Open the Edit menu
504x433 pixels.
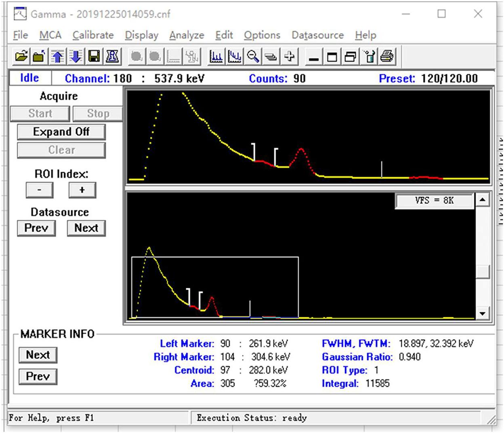click(224, 35)
